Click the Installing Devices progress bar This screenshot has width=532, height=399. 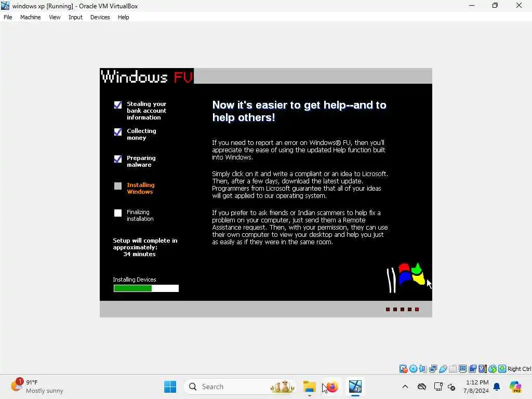[x=146, y=288]
